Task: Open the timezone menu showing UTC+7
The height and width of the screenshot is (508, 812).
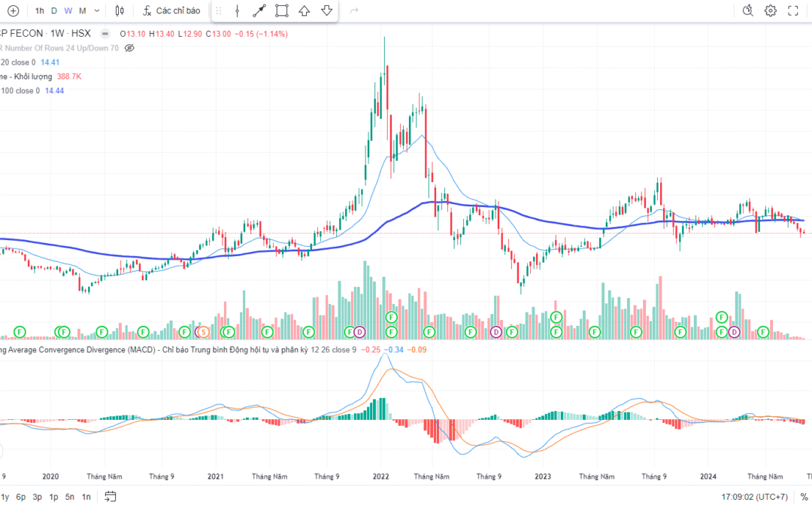Action: coord(754,497)
